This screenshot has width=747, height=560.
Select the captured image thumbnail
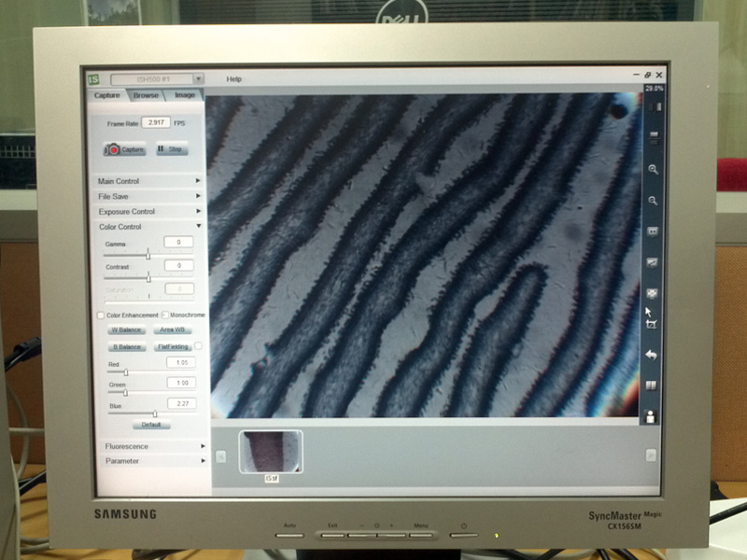click(x=271, y=452)
